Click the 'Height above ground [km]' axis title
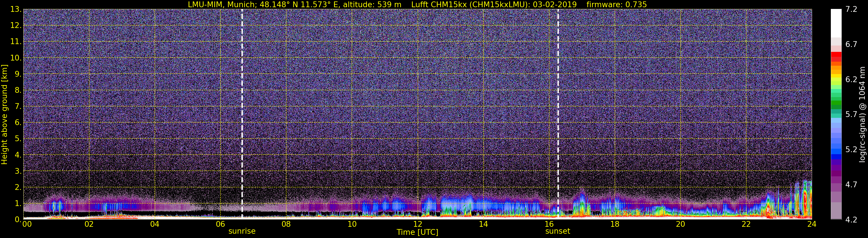This screenshot has width=868, height=238. click(4, 114)
